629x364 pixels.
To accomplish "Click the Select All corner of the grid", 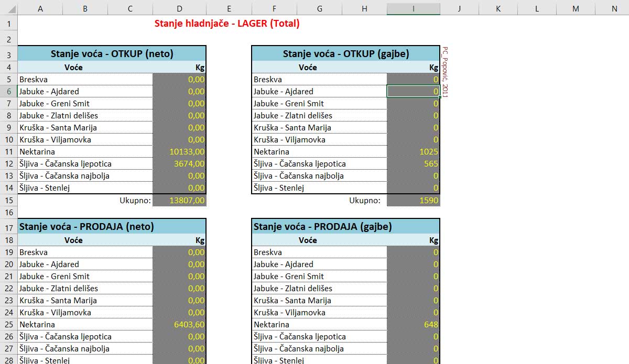I will point(8,8).
